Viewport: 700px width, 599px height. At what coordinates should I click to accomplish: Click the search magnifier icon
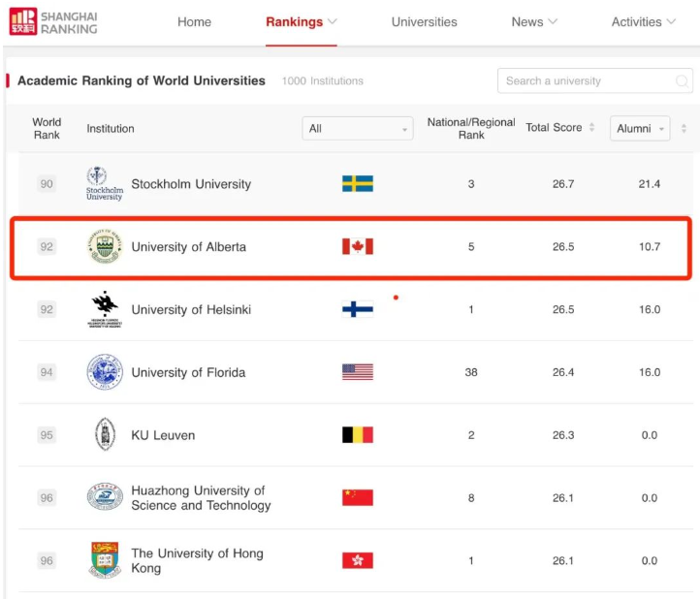(x=682, y=80)
